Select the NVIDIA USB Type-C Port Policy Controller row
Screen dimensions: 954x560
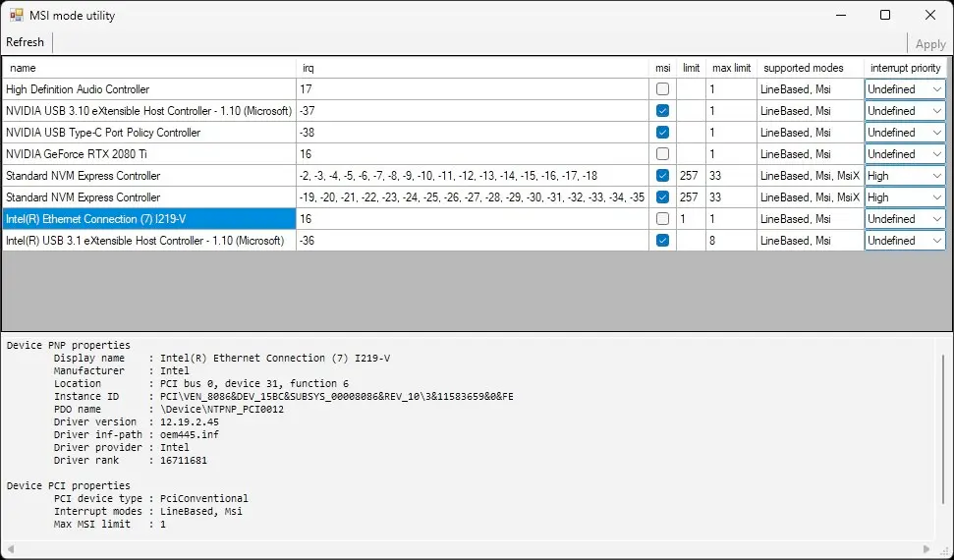147,133
